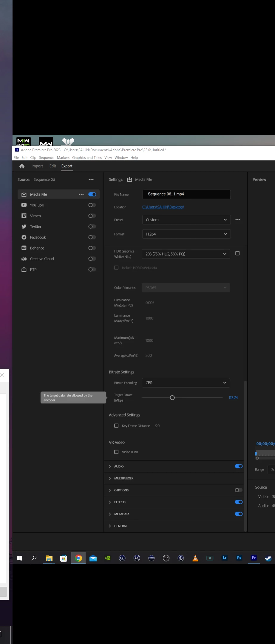Open the Windows Start menu
This screenshot has height=644, width=275.
[20, 558]
